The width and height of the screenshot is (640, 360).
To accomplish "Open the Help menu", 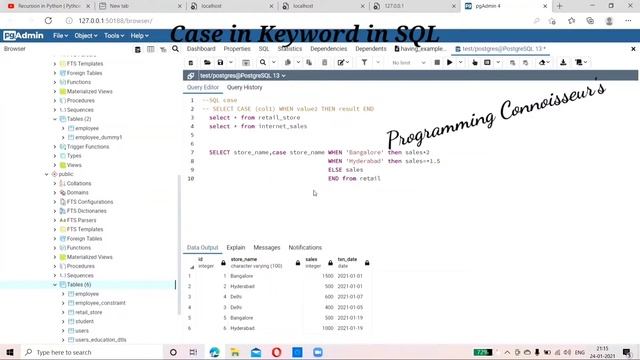I will tap(140, 36).
